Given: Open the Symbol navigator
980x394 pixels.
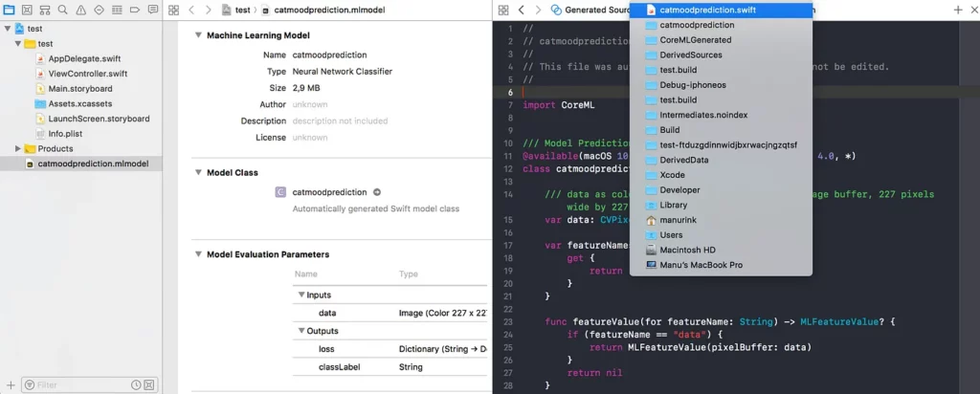Looking at the screenshot, I should pyautogui.click(x=44, y=10).
